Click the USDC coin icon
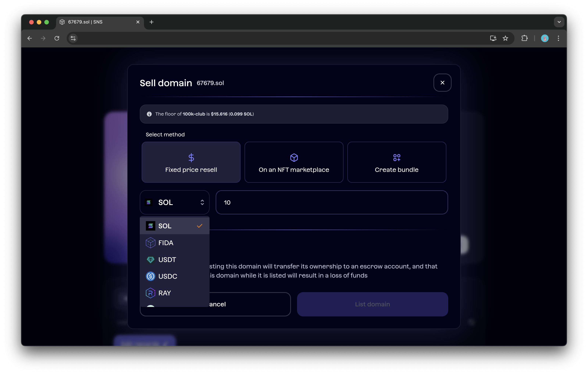Screen dimensions: 588x374 point(150,276)
